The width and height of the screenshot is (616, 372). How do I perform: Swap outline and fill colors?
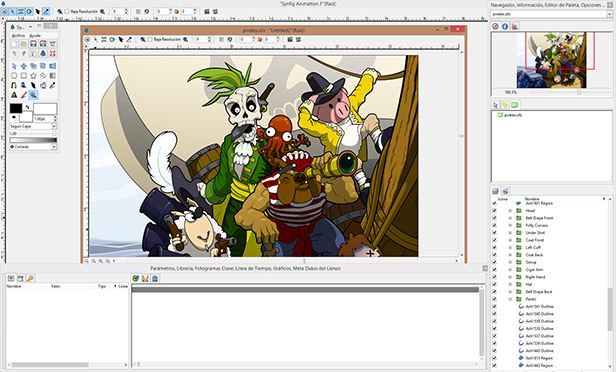click(x=28, y=107)
